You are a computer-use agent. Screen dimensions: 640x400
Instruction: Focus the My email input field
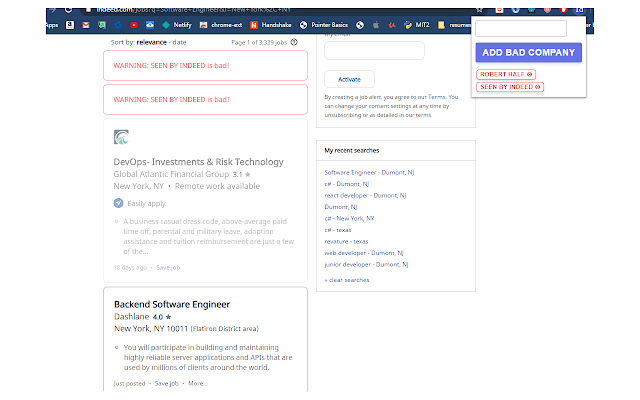tap(374, 51)
